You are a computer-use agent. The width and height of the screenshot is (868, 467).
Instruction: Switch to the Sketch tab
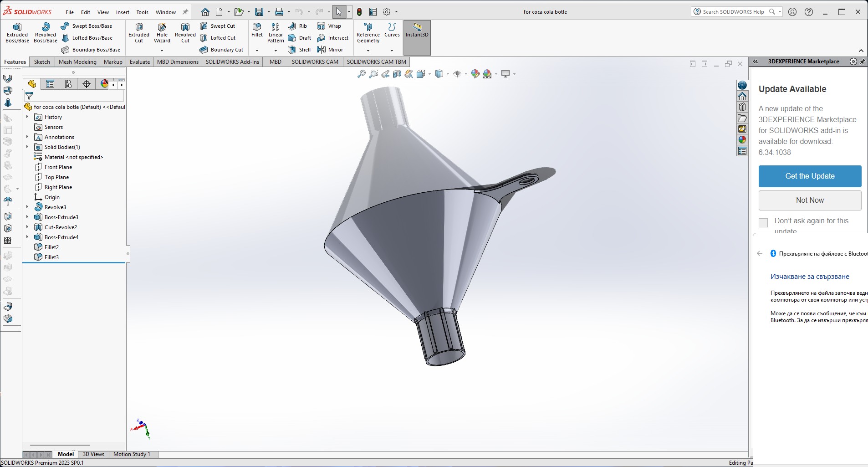42,62
